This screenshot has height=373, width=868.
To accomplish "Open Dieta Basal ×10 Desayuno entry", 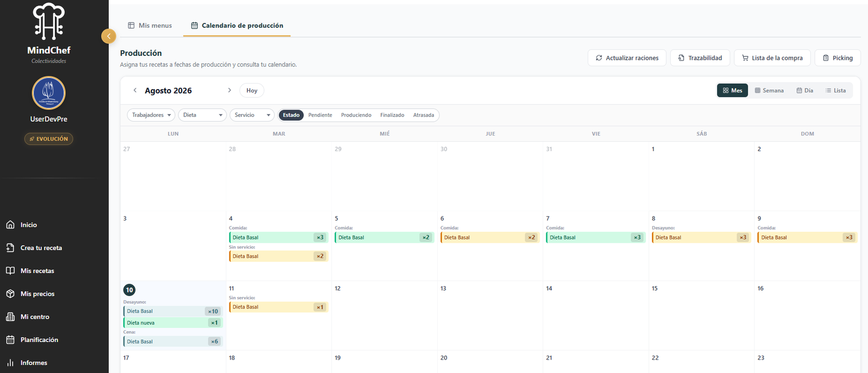I will point(173,311).
